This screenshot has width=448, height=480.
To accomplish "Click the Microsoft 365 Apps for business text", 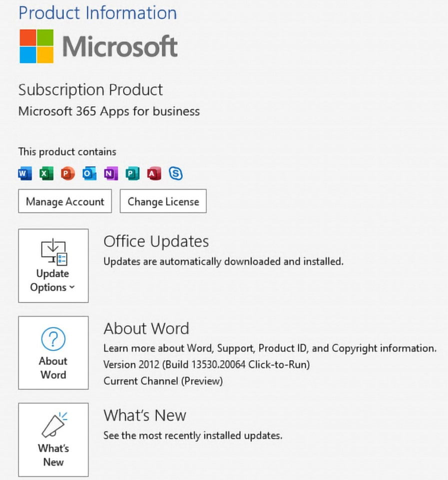I will 109,111.
